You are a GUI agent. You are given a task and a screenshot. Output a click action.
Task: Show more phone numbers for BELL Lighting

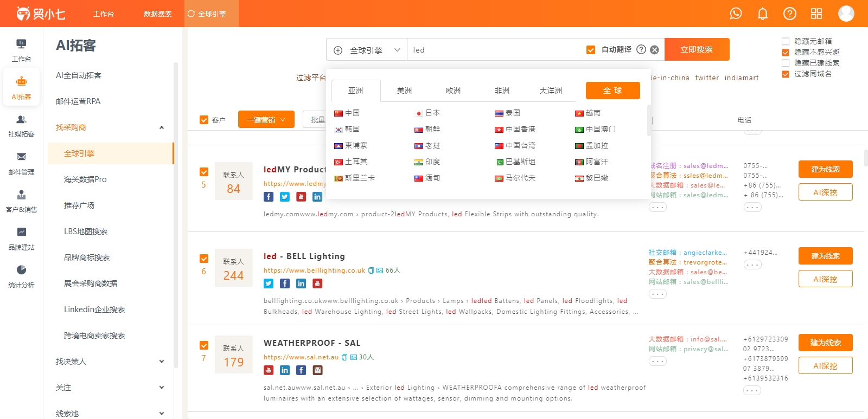pyautogui.click(x=752, y=265)
